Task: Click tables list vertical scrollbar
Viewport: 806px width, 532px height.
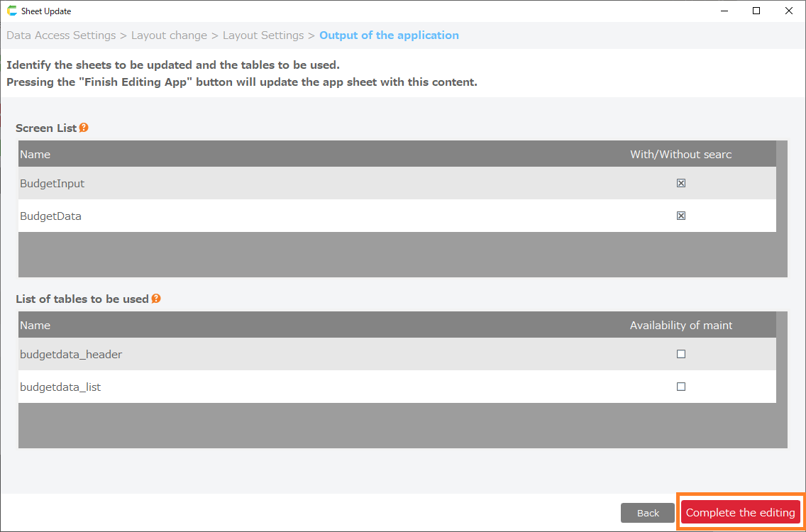Action: (782, 379)
